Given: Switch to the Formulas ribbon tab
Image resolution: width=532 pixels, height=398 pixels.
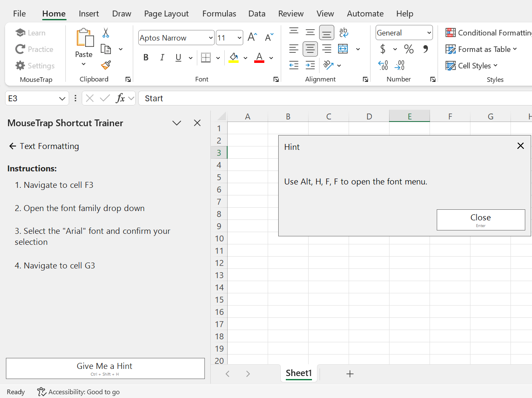Looking at the screenshot, I should pos(219,14).
